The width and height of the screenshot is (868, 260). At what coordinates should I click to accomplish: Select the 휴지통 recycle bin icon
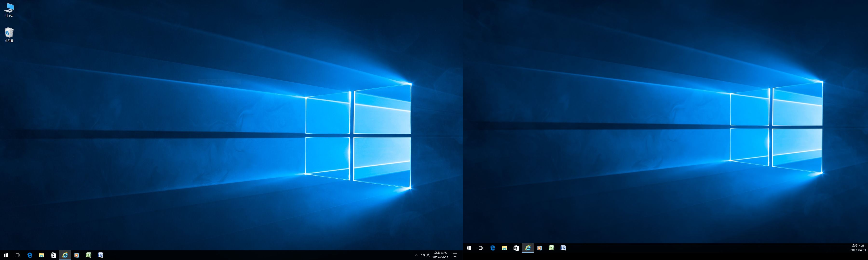(9, 35)
